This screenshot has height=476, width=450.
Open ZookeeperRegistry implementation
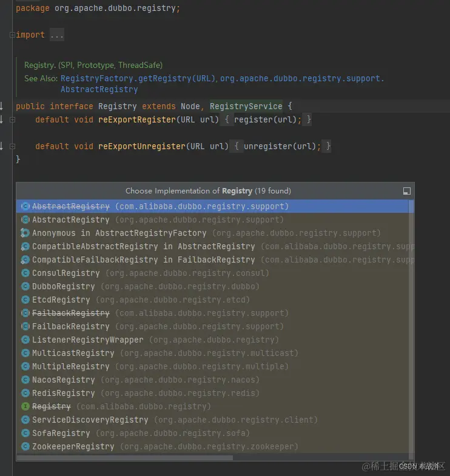212,446
